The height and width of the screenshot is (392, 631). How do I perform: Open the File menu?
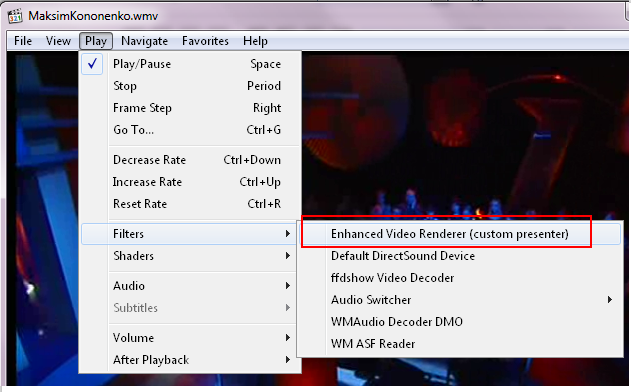tap(23, 41)
